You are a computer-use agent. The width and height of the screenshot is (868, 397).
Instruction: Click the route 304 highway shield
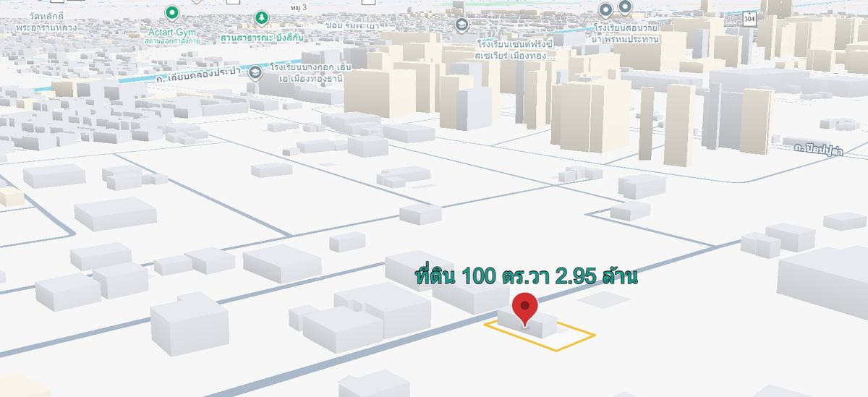pos(751,17)
